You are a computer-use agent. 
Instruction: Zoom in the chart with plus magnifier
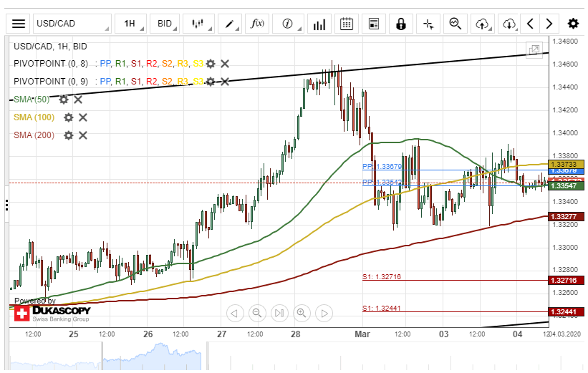(302, 313)
